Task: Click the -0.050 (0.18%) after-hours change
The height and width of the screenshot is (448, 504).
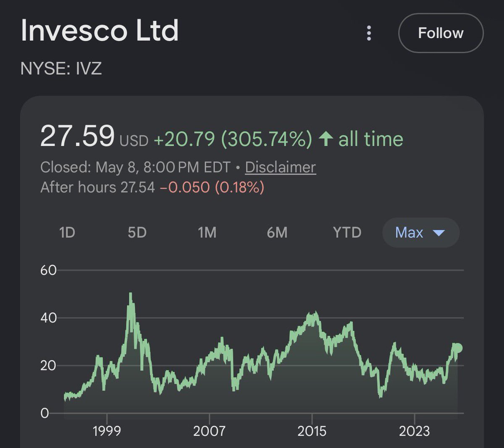Action: click(212, 187)
